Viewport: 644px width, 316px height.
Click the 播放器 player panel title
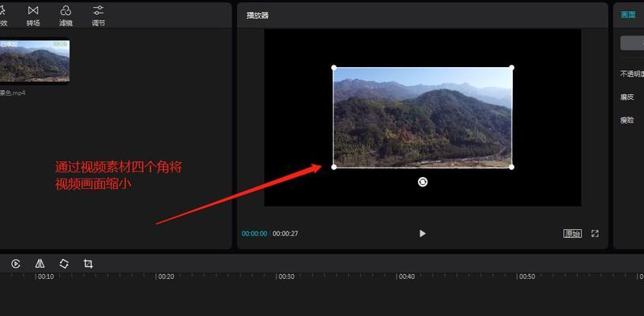258,16
